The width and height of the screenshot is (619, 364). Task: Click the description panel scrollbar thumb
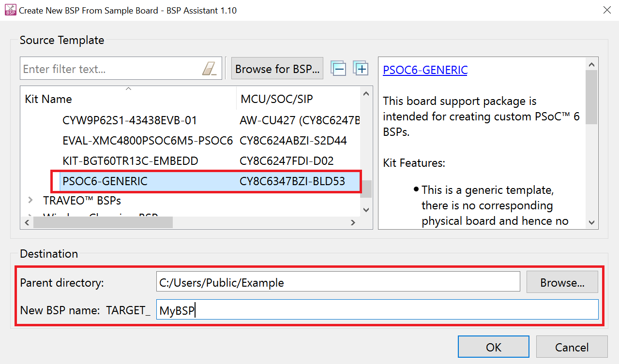(591, 97)
